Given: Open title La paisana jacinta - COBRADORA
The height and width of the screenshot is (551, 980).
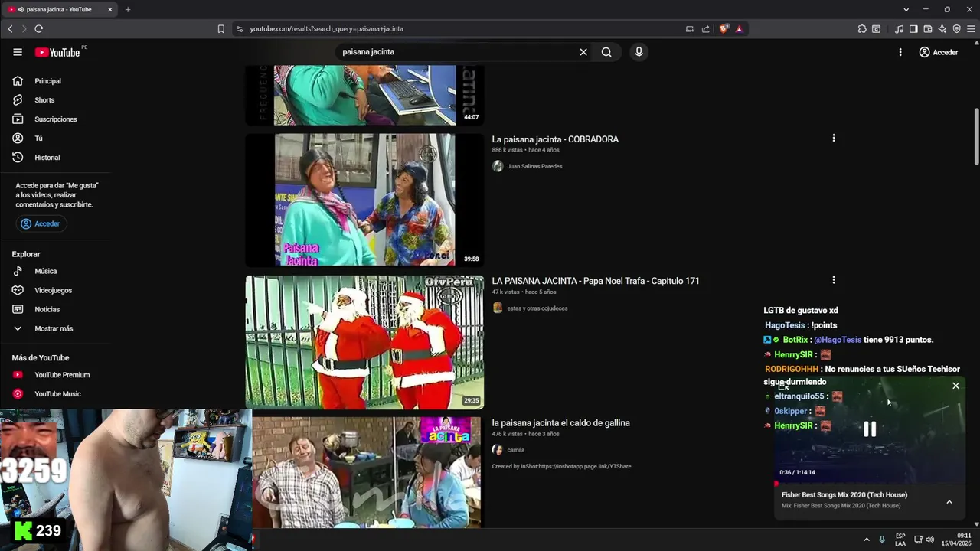Looking at the screenshot, I should pos(555,139).
